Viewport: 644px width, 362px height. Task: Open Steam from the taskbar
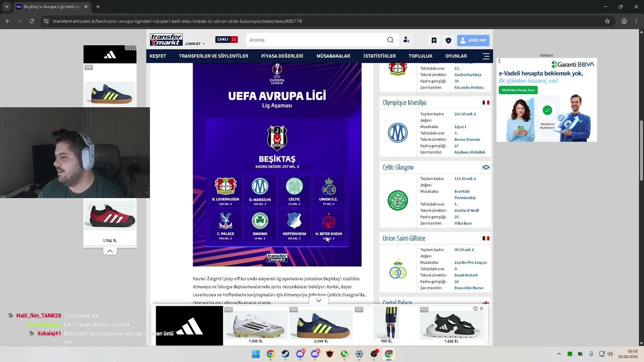pyautogui.click(x=285, y=354)
